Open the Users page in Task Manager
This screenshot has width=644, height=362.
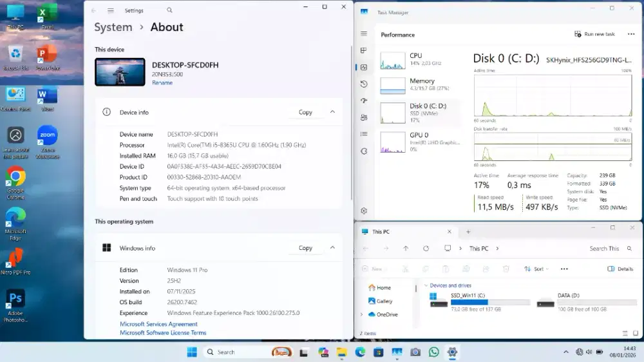[x=364, y=117]
